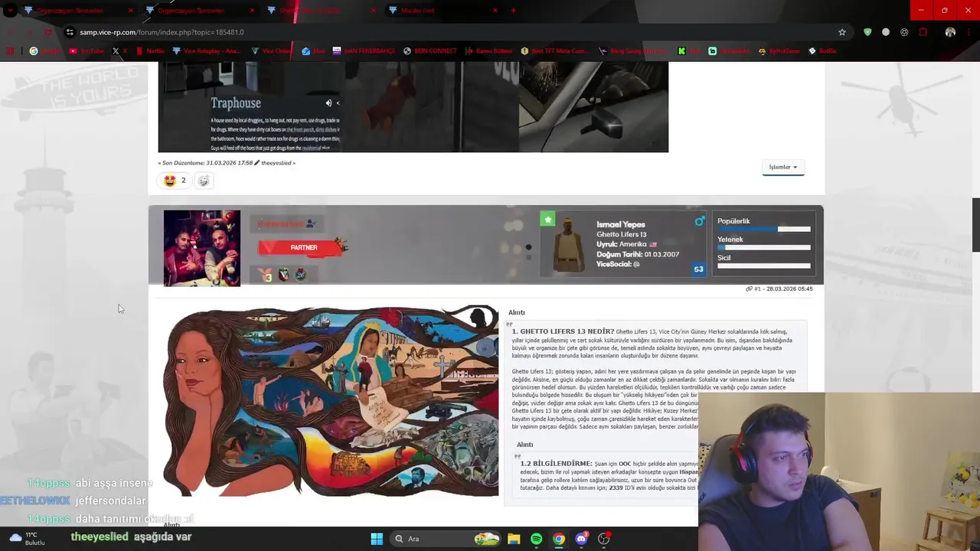The image size is (980, 551).
Task: Open Discord from the taskbar
Action: point(581,539)
